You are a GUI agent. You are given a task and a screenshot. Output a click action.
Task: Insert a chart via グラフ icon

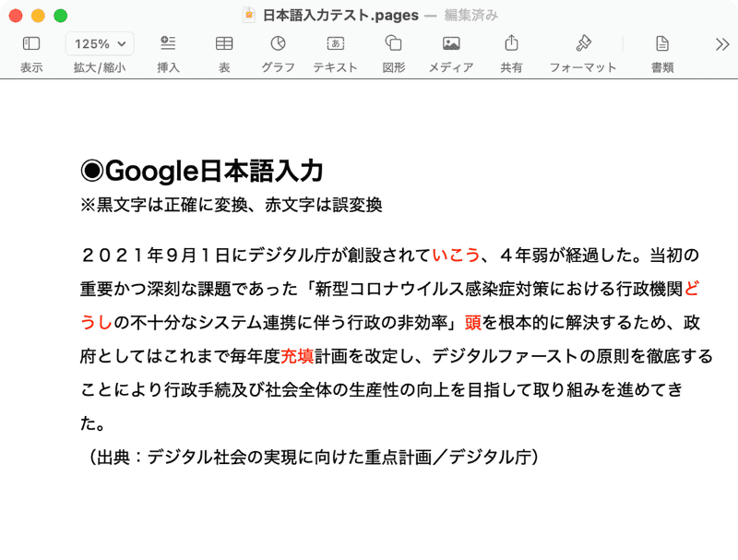point(279,43)
